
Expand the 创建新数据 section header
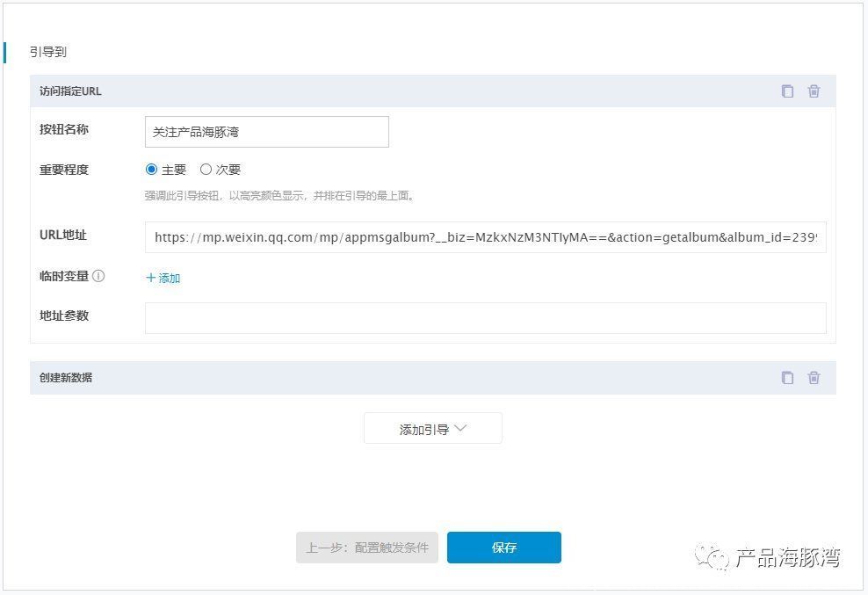(x=433, y=378)
